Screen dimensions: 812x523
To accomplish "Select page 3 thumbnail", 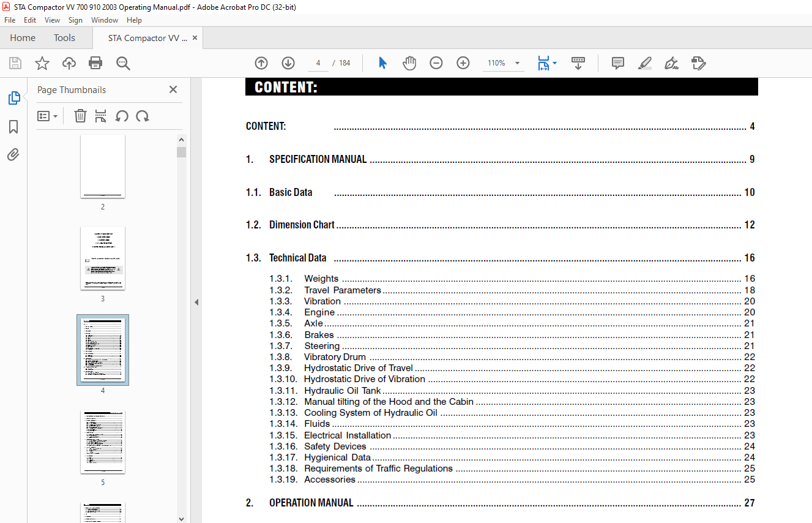I will (x=103, y=258).
